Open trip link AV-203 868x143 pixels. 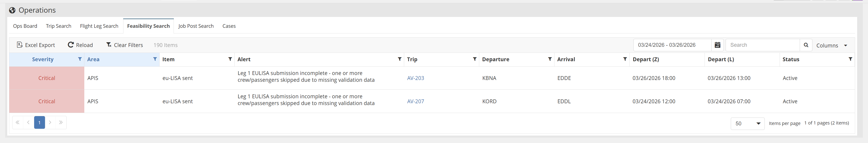[415, 78]
